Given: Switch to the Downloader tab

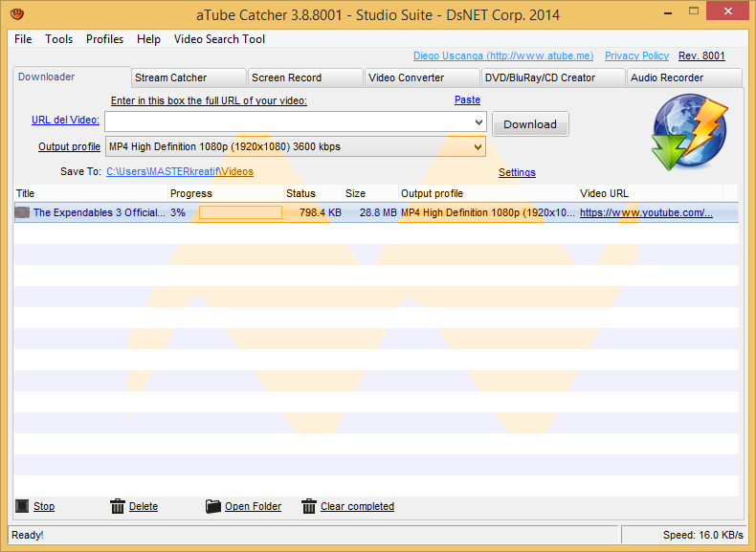Looking at the screenshot, I should pos(72,77).
